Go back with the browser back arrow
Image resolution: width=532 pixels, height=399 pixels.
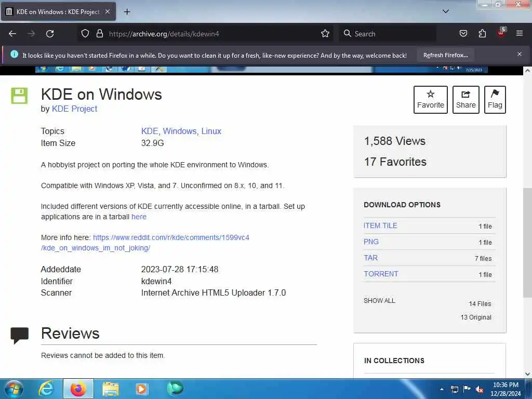pos(12,34)
